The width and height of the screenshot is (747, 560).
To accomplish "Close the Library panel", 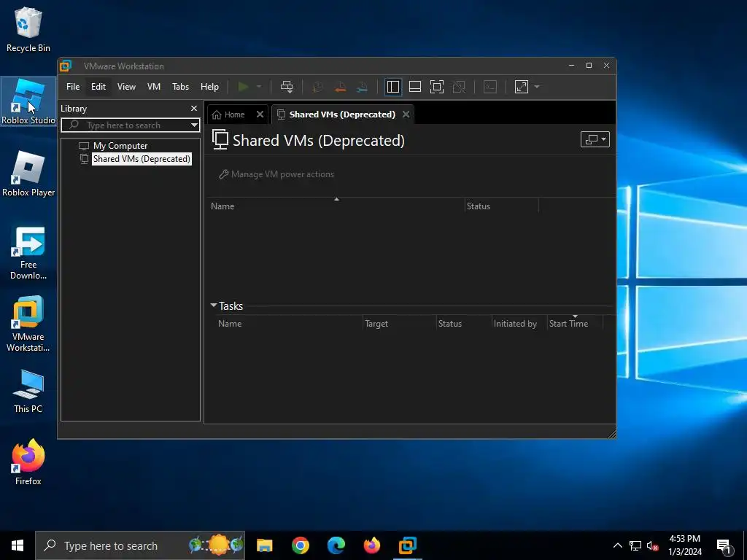I will click(194, 109).
